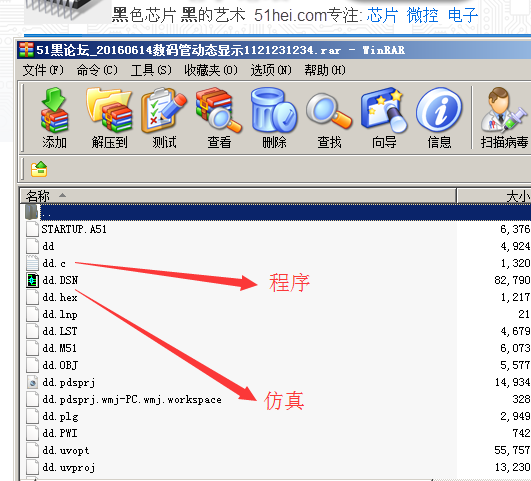Screen dimensions: 531x481
Task: Select the file named dd without extension
Action: pyautogui.click(x=48, y=246)
